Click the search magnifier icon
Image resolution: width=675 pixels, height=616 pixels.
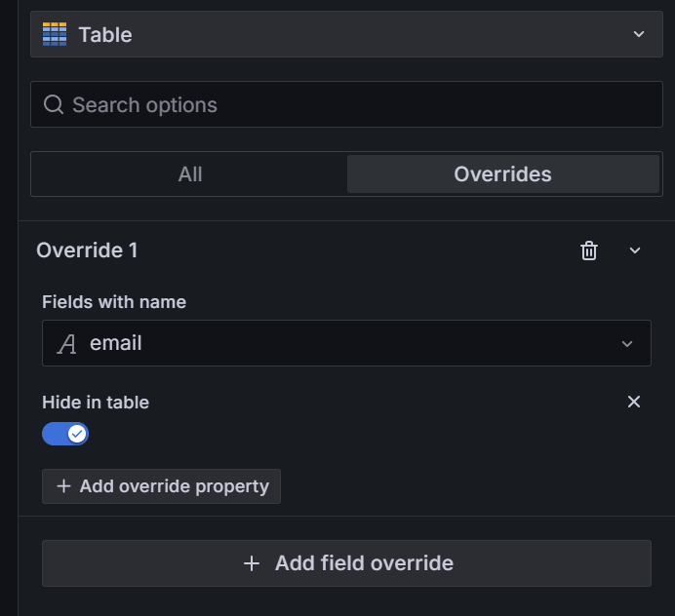tap(54, 104)
